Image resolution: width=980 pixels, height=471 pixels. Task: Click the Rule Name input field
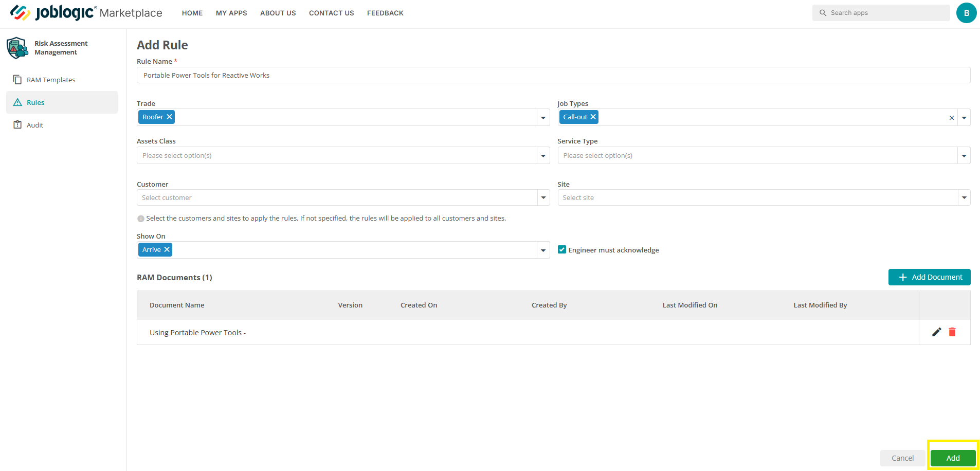click(x=553, y=75)
